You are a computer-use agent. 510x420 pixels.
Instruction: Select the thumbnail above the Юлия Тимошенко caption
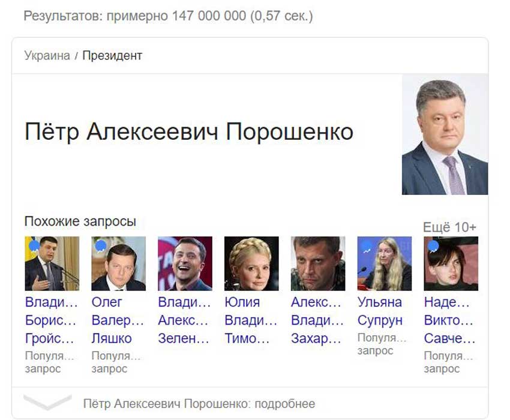251,263
